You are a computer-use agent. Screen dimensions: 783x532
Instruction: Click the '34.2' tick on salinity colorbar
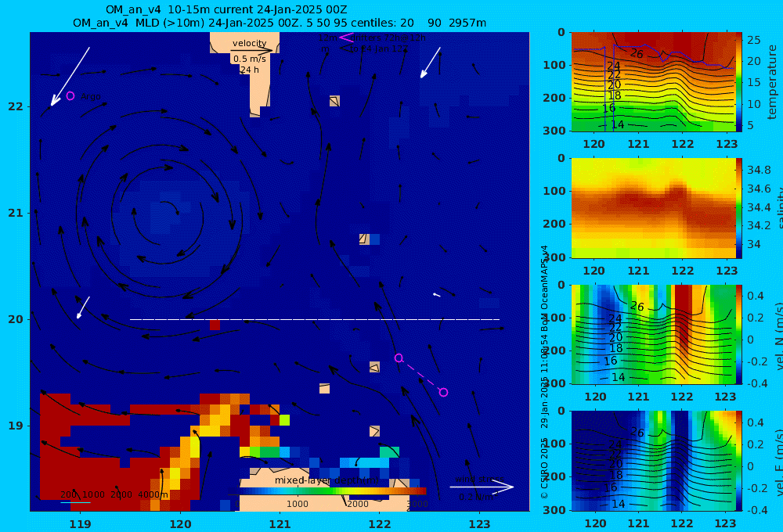(x=759, y=225)
